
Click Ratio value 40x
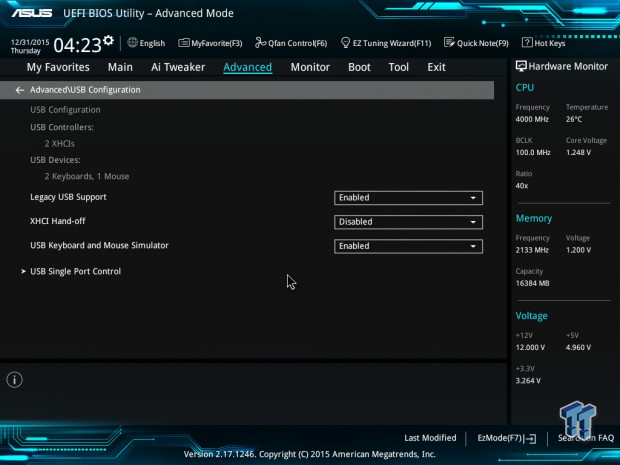click(x=522, y=186)
